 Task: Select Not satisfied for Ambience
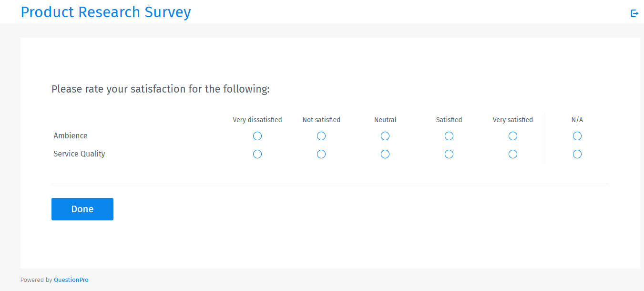pos(321,136)
